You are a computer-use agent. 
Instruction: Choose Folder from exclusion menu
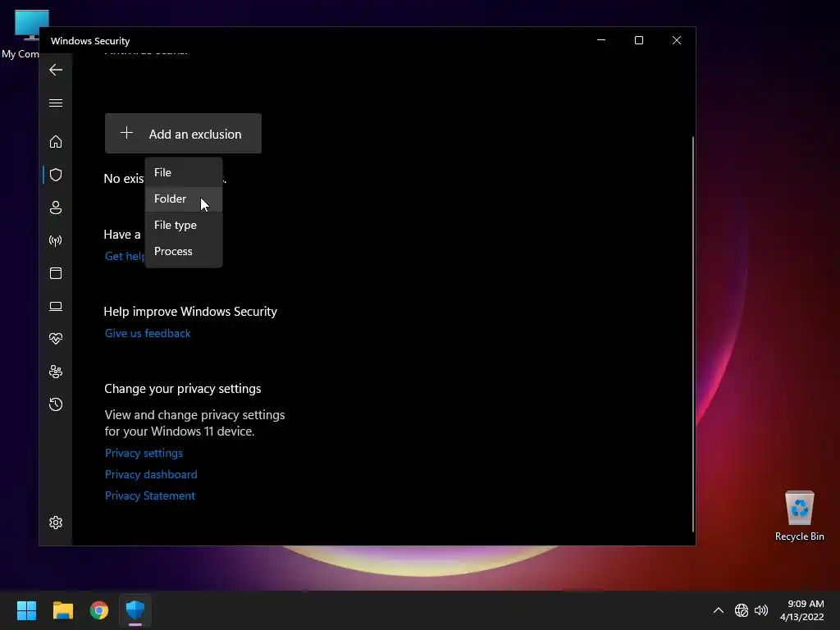pyautogui.click(x=184, y=199)
